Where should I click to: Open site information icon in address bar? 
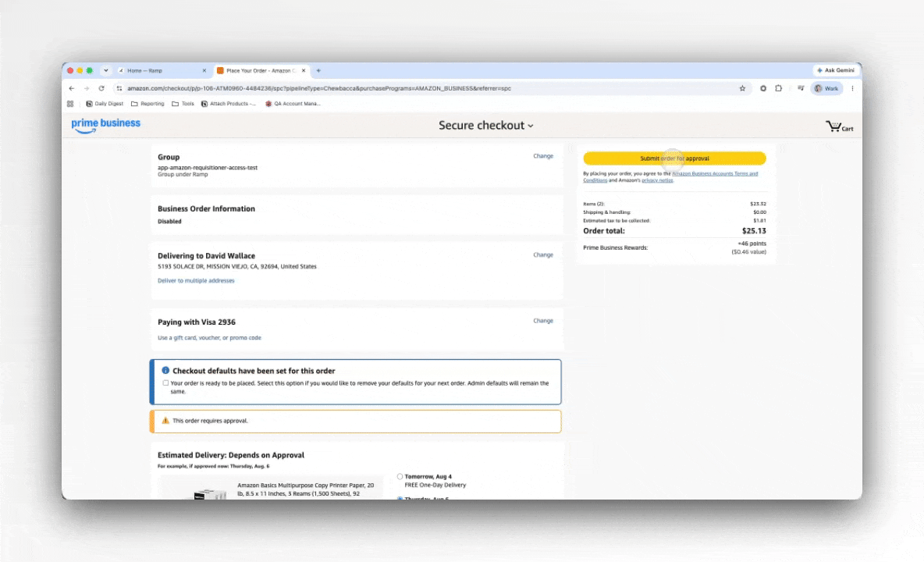119,88
